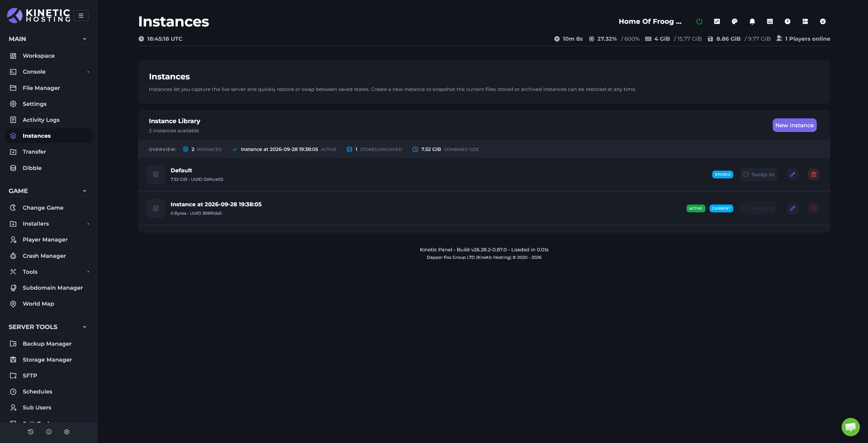The width and height of the screenshot is (868, 443).
Task: Go to File Manager
Action: point(49,88)
